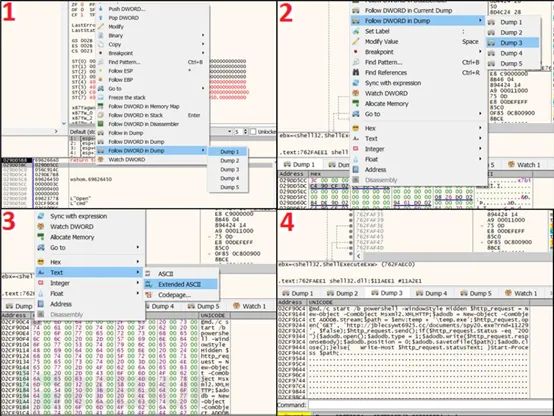Click the Follow EBP icon
The image size is (554, 416).
tap(101, 80)
